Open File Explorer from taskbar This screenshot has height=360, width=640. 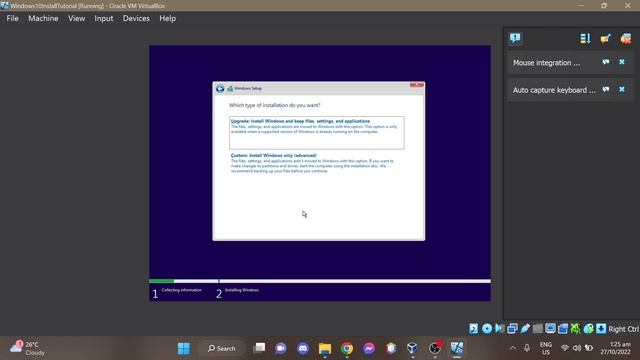pyautogui.click(x=325, y=348)
